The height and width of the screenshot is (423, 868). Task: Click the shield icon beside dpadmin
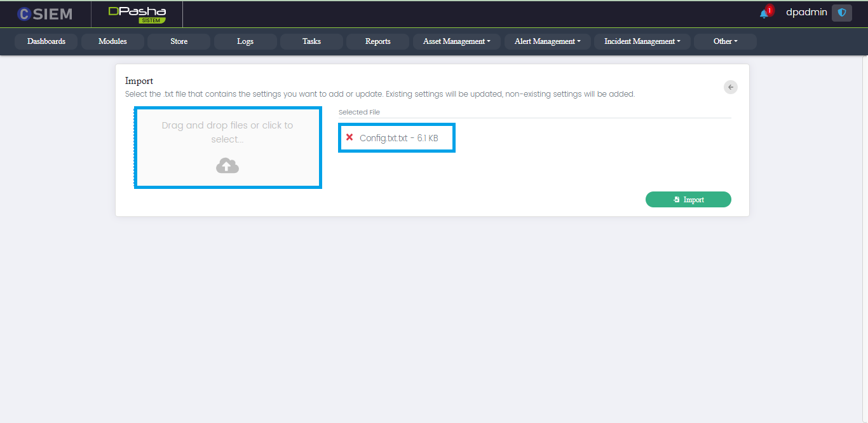[x=842, y=13]
